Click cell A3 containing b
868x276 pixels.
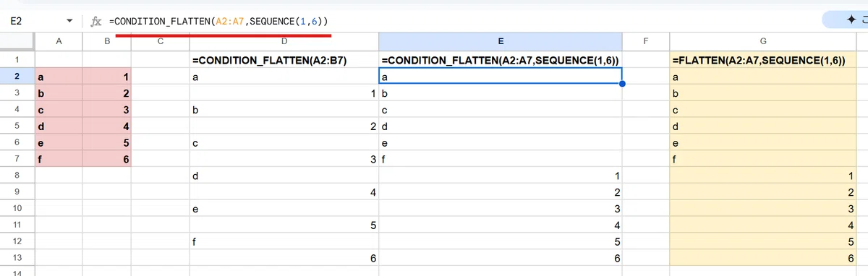59,93
